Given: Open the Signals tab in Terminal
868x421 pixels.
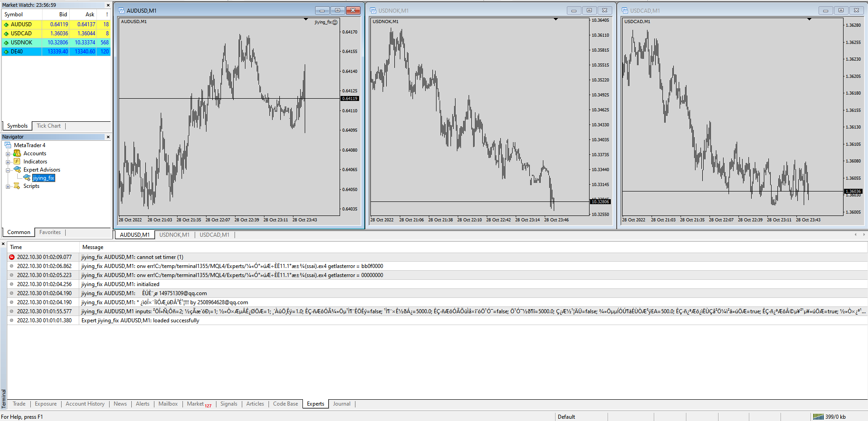Looking at the screenshot, I should 229,404.
